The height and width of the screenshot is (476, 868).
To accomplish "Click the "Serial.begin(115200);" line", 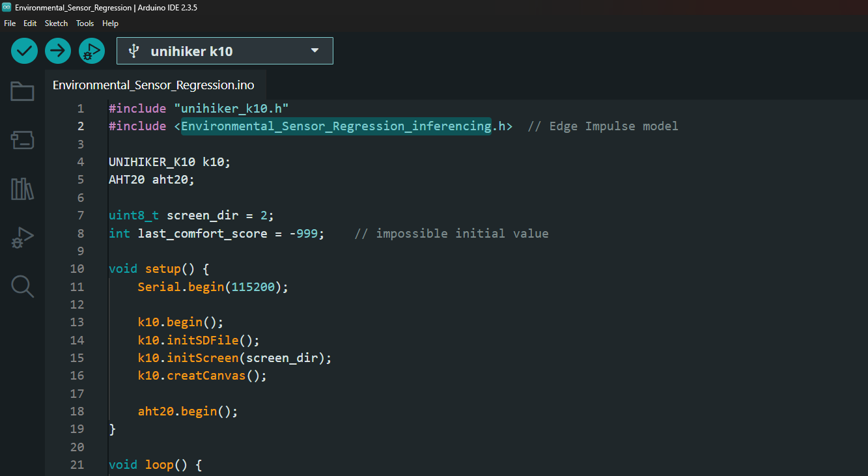I will (x=213, y=287).
